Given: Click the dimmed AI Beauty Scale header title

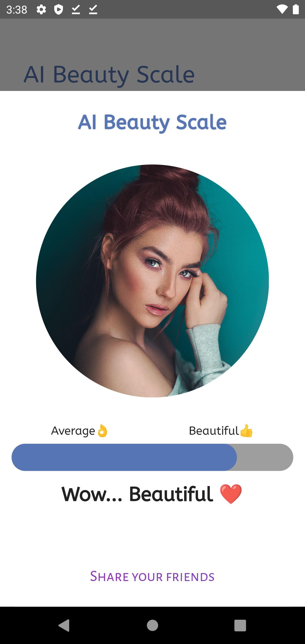Looking at the screenshot, I should [109, 74].
